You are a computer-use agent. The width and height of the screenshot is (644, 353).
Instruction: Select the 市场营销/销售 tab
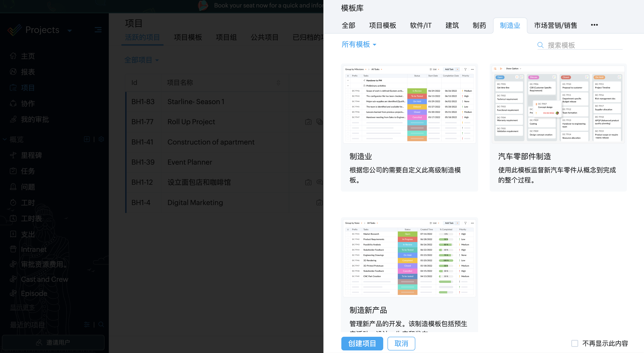[x=555, y=25]
